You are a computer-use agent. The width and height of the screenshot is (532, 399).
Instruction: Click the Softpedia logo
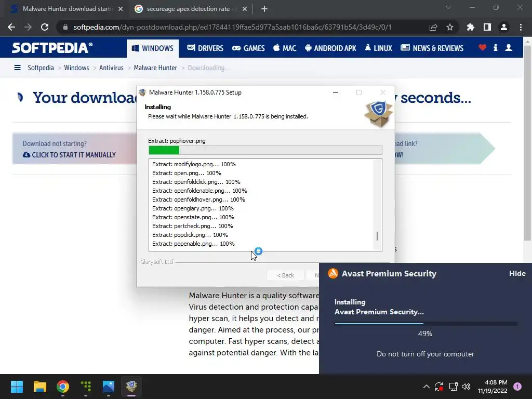click(x=52, y=48)
